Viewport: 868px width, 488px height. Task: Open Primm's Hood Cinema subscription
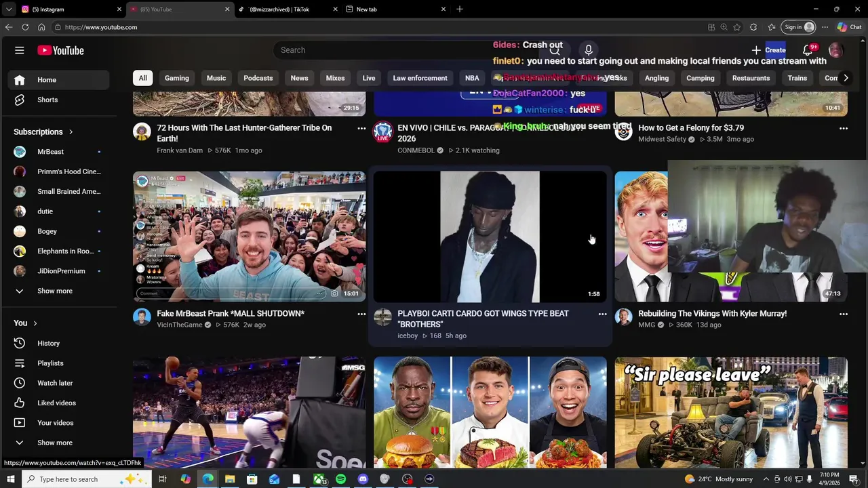pos(58,171)
